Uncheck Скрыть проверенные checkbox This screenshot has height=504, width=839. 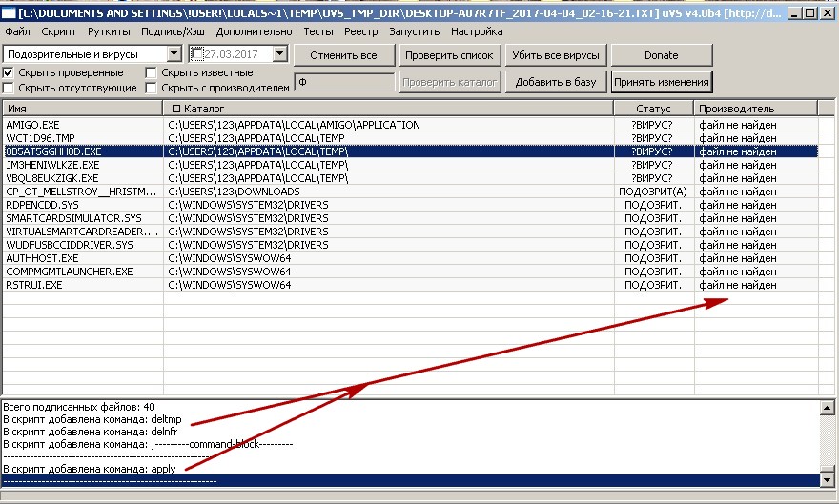click(9, 72)
